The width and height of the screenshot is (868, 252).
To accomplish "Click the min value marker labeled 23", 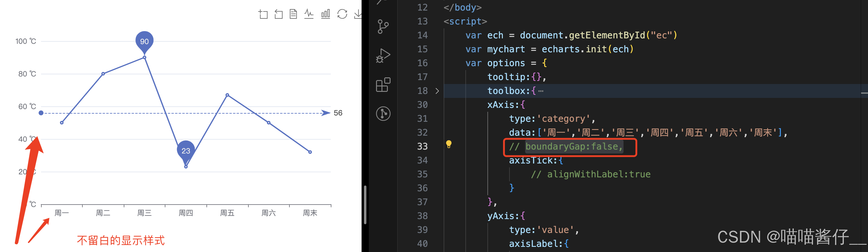I will point(186,150).
